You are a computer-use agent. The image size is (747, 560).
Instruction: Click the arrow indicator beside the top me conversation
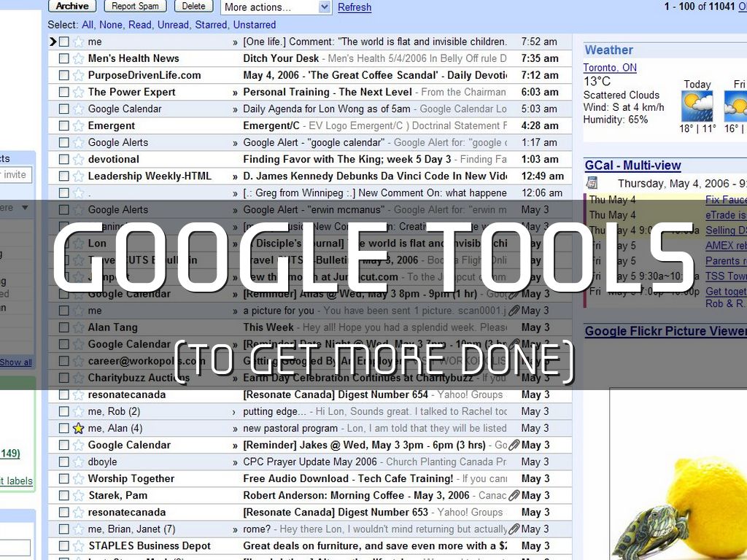(53, 42)
